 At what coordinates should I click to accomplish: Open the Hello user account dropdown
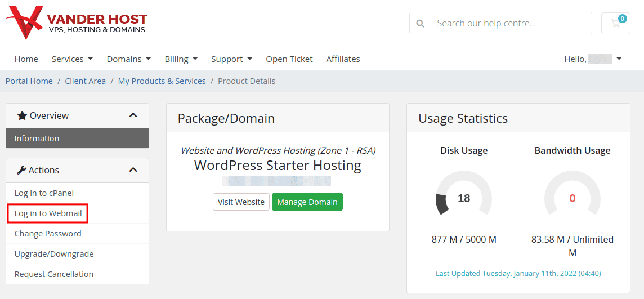coord(593,59)
